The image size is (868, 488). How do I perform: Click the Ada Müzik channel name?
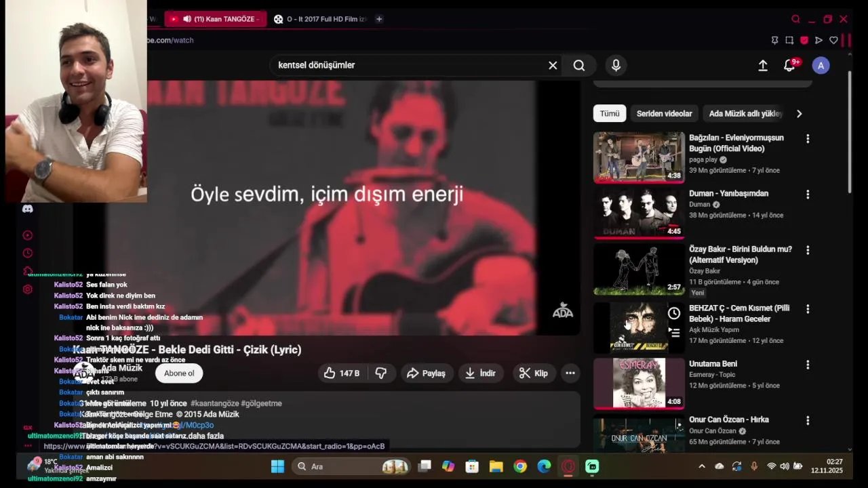click(122, 368)
